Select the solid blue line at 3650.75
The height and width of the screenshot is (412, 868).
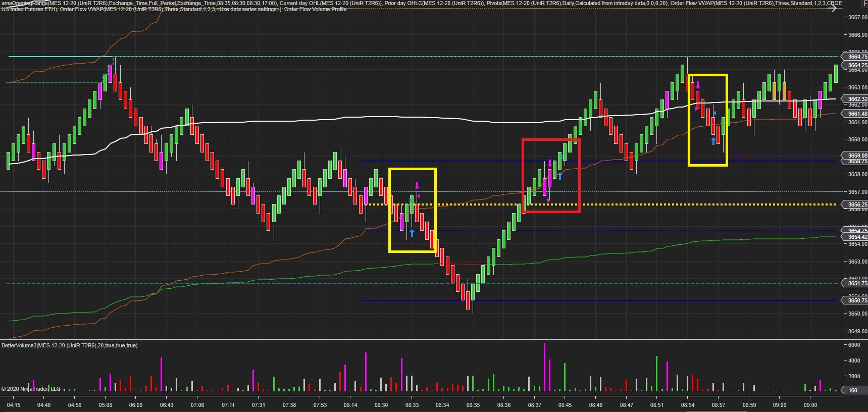(x=599, y=300)
